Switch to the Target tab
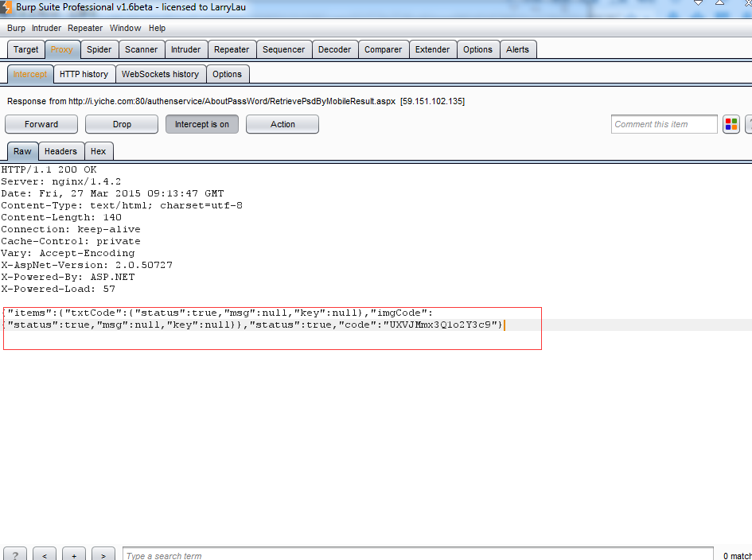The image size is (752, 560). (26, 49)
